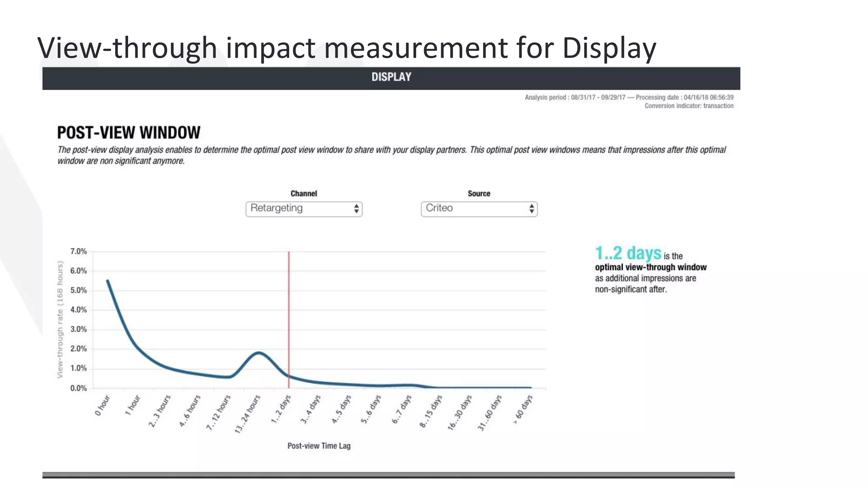Image resolution: width=868 pixels, height=488 pixels.
Task: Click the curve's starting point at 0 hour
Action: pos(108,281)
